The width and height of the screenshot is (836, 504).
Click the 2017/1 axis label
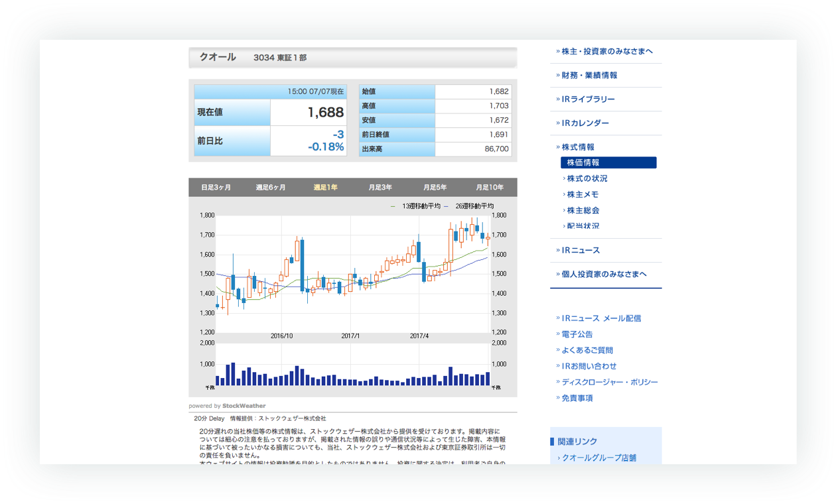pos(350,336)
